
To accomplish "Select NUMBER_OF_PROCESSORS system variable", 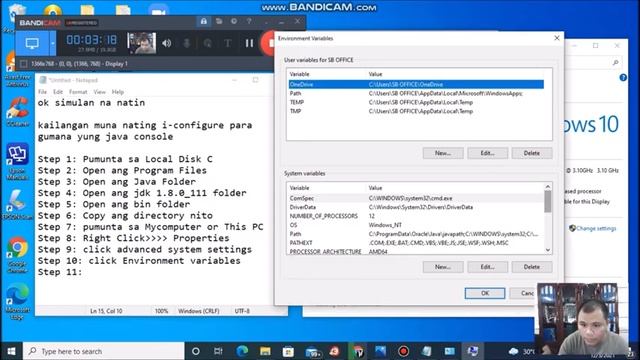I will coord(416,216).
